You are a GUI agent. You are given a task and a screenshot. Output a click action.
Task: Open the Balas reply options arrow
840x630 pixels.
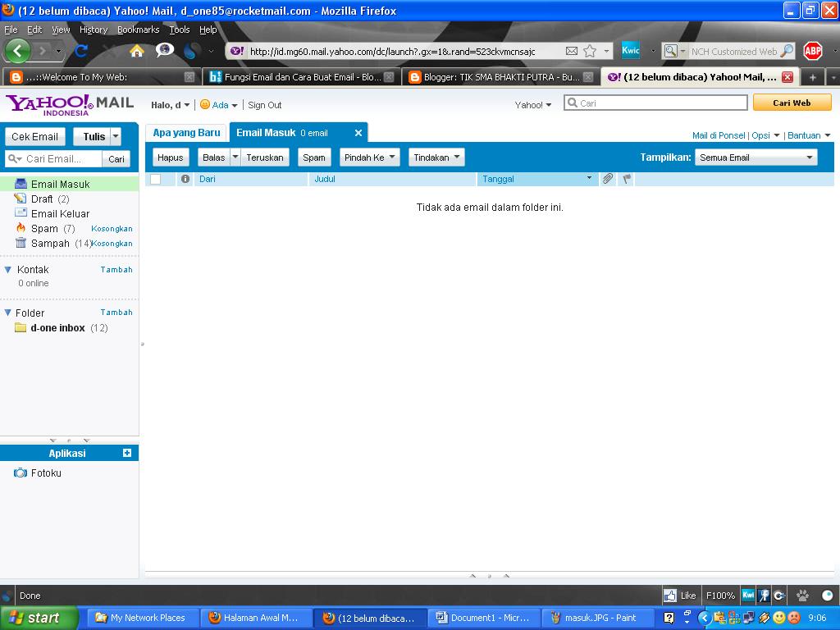tap(235, 157)
